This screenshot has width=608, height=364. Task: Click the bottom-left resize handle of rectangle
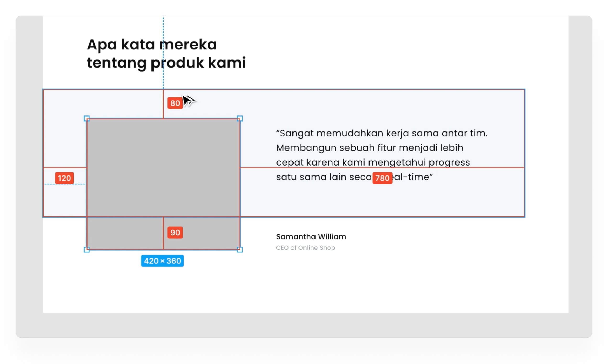pos(87,250)
